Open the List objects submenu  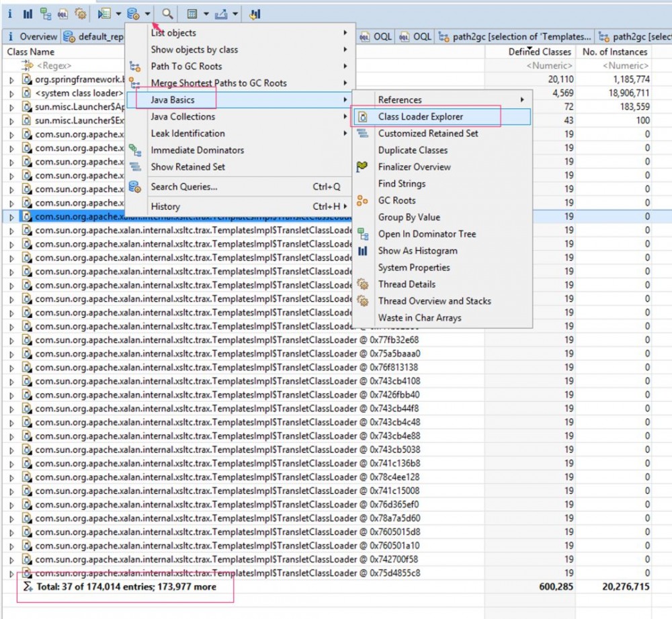pyautogui.click(x=239, y=32)
